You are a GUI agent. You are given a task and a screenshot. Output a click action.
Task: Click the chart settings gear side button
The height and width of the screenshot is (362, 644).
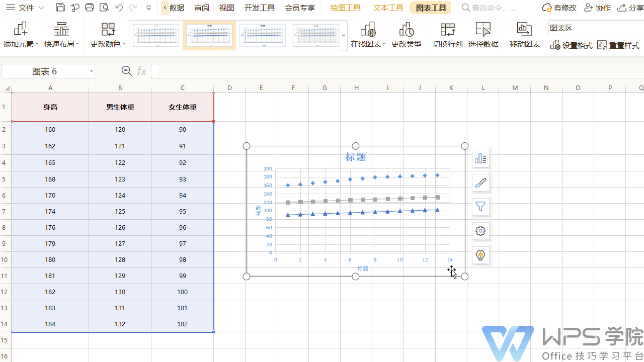(x=480, y=231)
